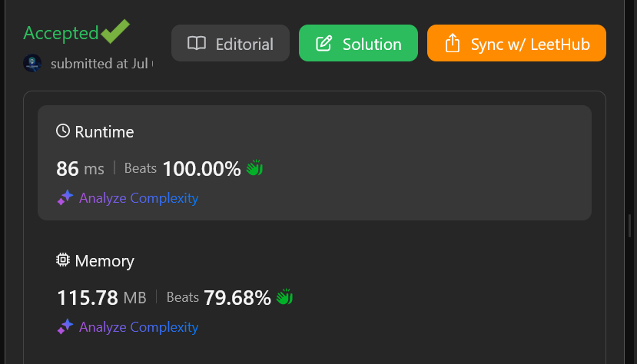Select the Memory heading label

click(105, 261)
